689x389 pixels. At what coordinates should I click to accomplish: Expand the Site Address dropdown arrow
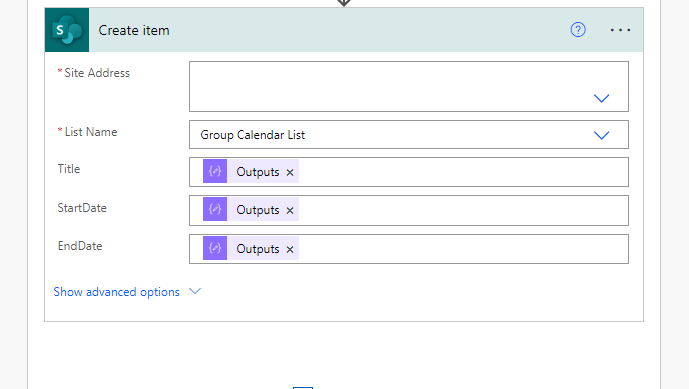click(601, 98)
